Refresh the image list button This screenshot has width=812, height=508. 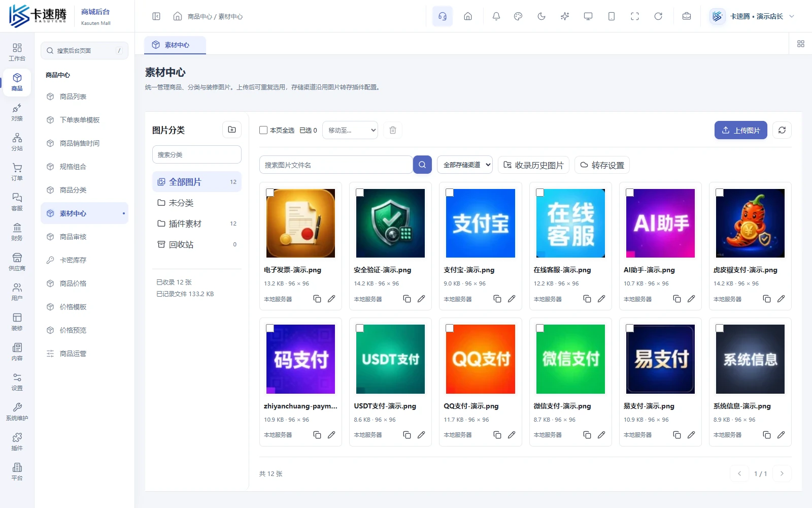click(782, 130)
